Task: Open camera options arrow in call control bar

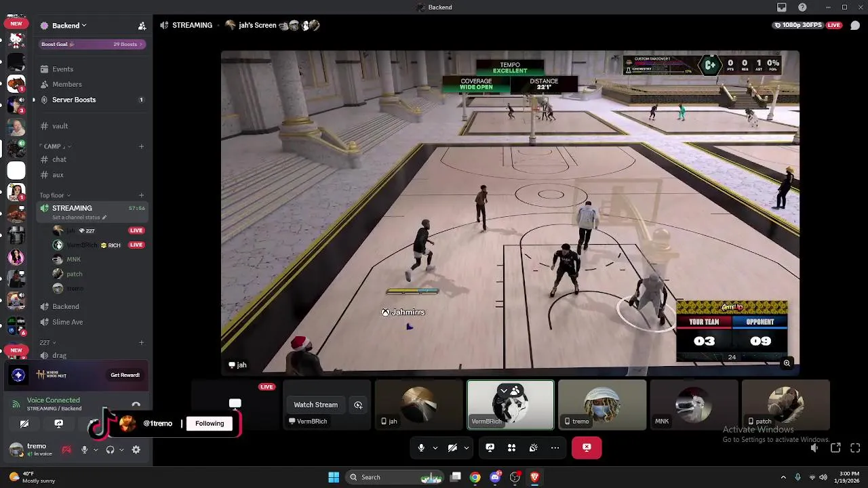Action: coord(467,448)
